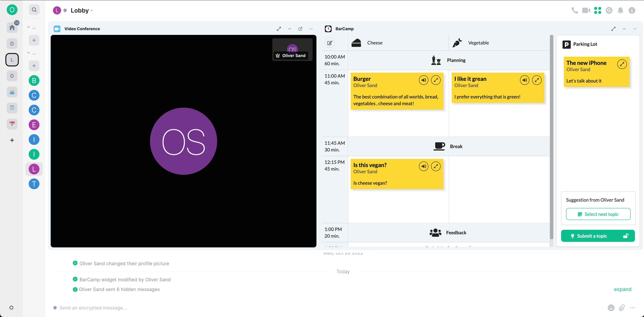The width and height of the screenshot is (644, 317).
Task: Move Burger topic to parking lot
Action: point(424,80)
